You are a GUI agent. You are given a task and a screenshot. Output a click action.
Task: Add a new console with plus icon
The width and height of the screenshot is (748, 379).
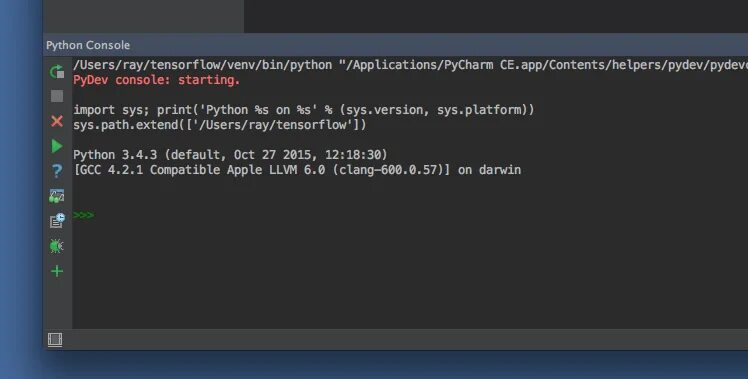(57, 271)
